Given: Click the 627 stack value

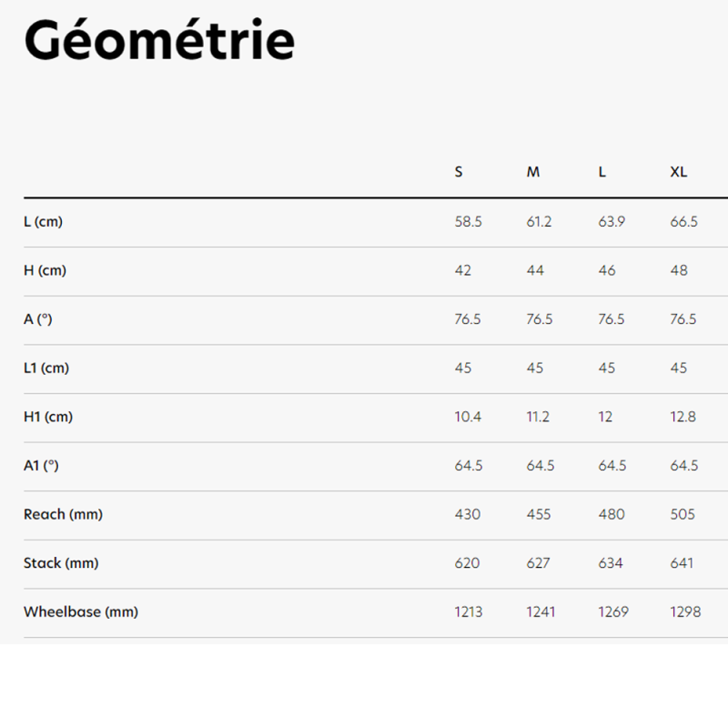Looking at the screenshot, I should [x=539, y=563].
